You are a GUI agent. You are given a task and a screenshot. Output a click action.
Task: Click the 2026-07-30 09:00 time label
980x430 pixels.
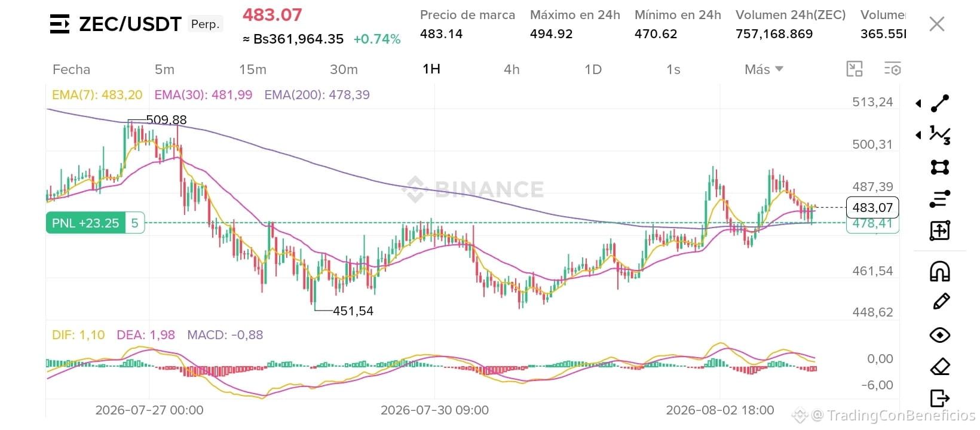click(x=434, y=410)
